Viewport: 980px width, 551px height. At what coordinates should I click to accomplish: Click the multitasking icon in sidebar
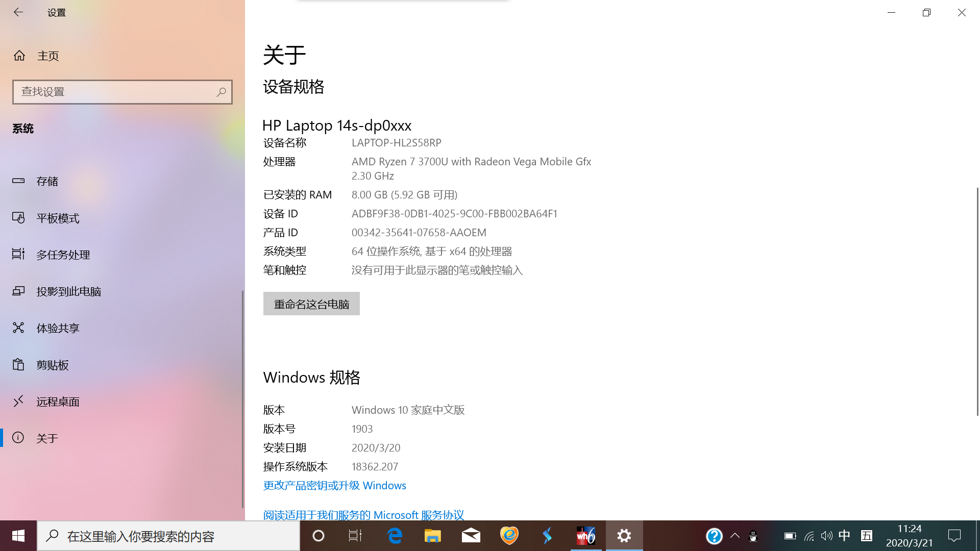(18, 254)
